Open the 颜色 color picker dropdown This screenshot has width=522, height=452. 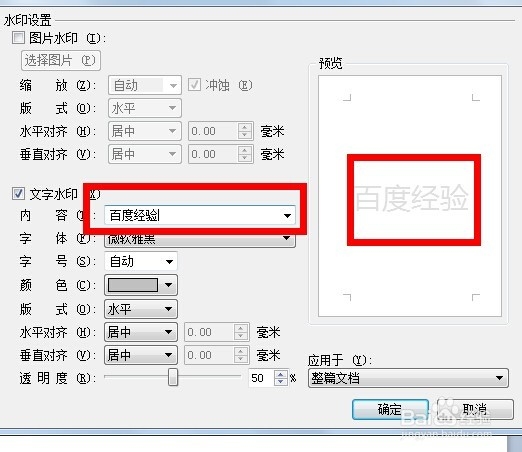[x=141, y=285]
